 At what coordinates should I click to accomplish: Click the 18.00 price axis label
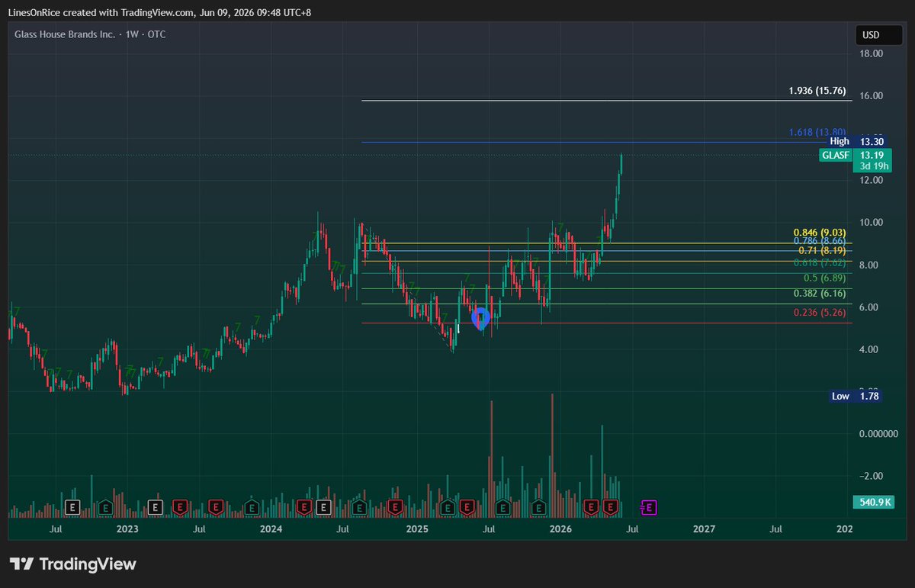872,54
